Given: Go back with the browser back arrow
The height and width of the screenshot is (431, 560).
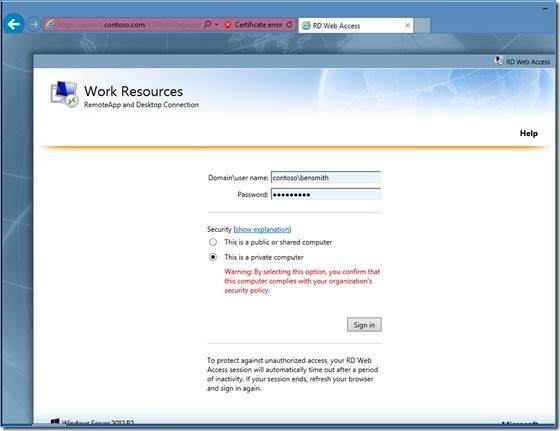Looking at the screenshot, I should pyautogui.click(x=14, y=24).
